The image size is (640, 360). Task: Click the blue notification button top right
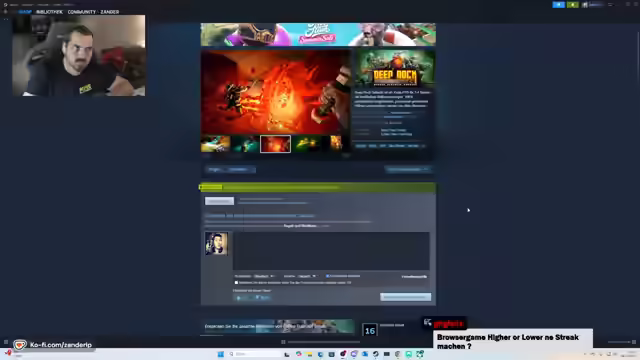[x=558, y=5]
